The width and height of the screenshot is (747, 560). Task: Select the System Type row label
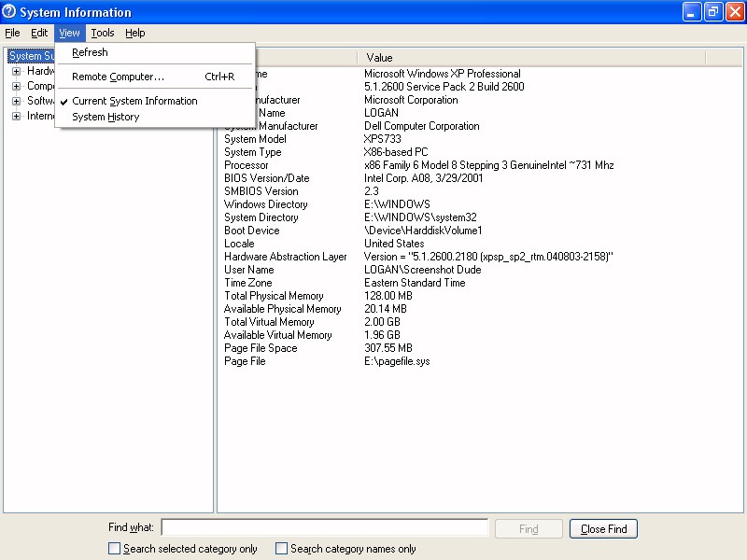pyautogui.click(x=253, y=152)
